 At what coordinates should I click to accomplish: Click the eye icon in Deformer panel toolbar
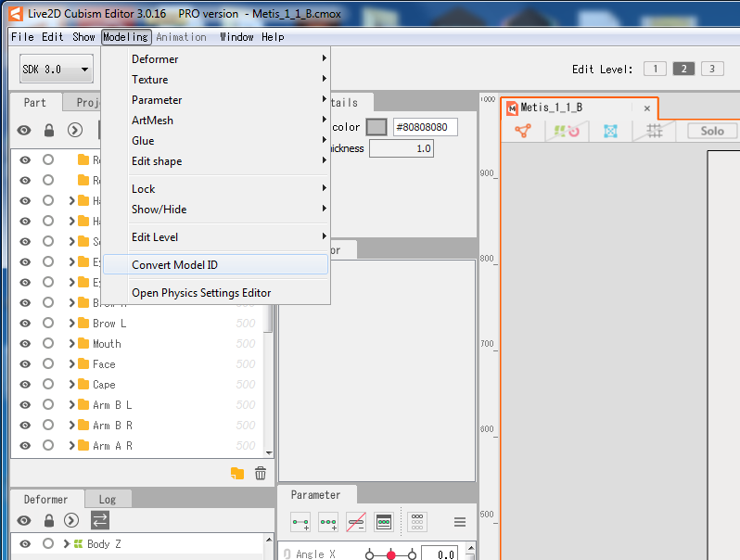[x=24, y=520]
